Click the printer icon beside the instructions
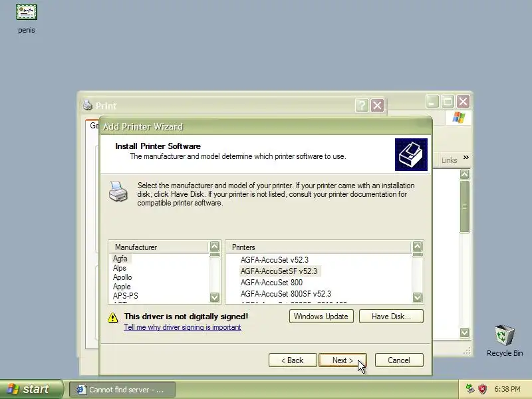This screenshot has height=399, width=532. (x=118, y=192)
